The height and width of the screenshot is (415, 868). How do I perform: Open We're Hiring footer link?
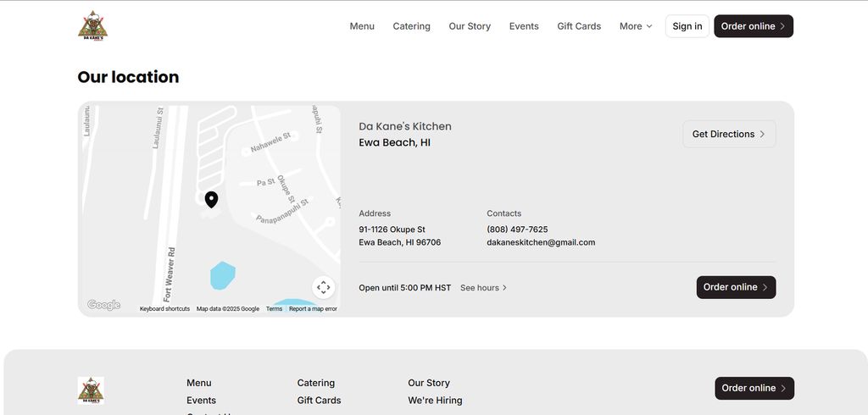coord(435,401)
